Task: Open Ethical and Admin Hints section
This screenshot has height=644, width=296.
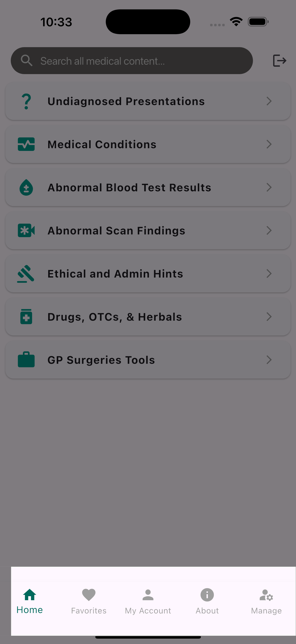Action: tap(115, 274)
